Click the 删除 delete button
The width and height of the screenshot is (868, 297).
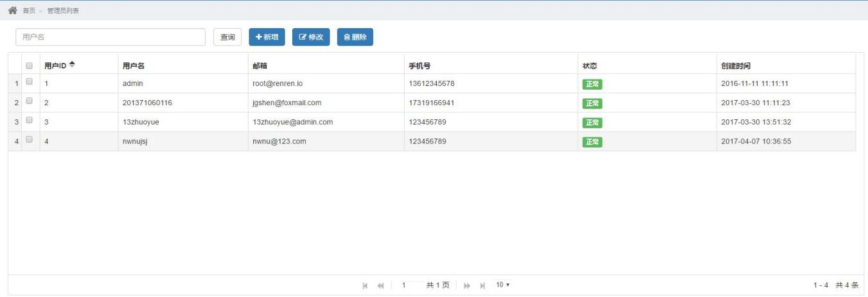click(x=355, y=37)
